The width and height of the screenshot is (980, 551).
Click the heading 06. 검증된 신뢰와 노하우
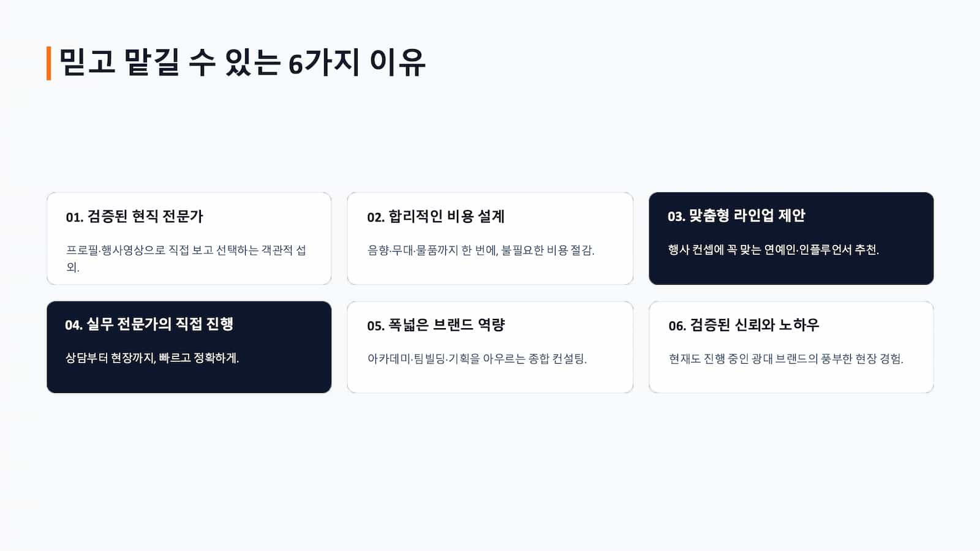[x=744, y=325]
